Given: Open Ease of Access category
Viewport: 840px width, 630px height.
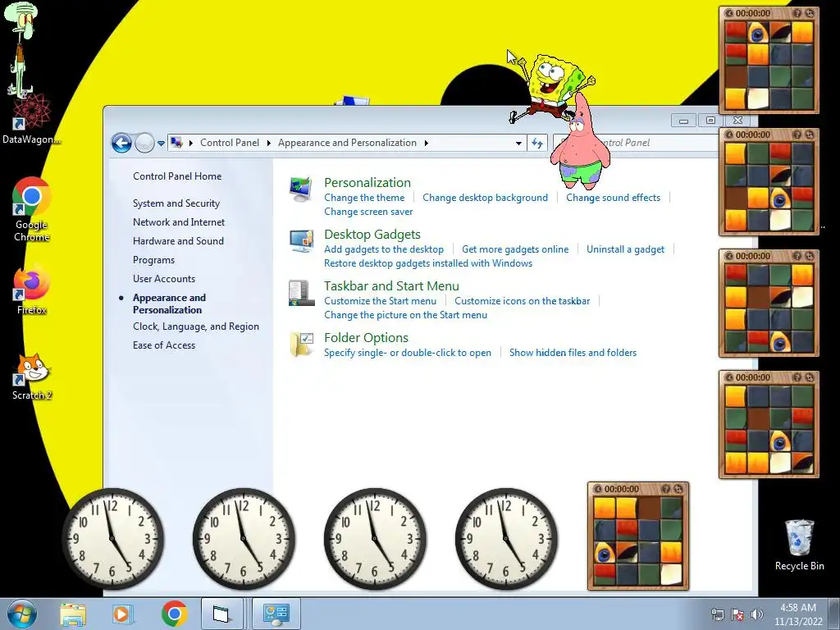Looking at the screenshot, I should click(164, 345).
